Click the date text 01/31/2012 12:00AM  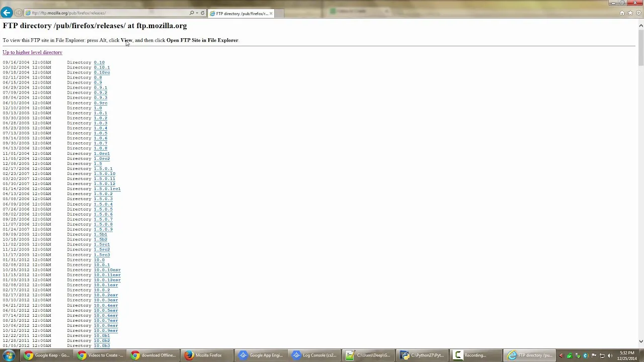pyautogui.click(x=27, y=260)
